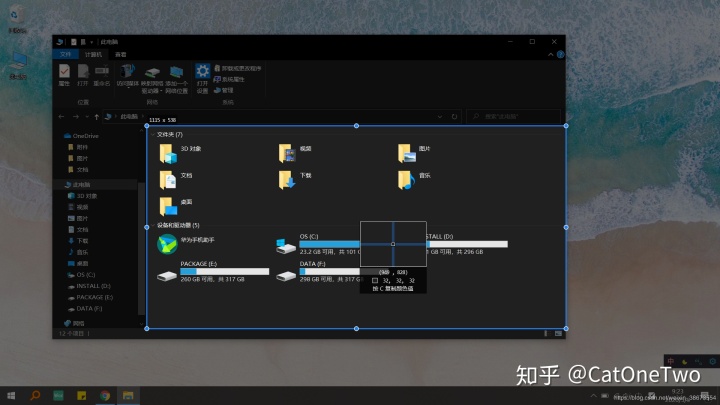720x405 pixels.
Task: Switch to details view in status bar
Action: [x=546, y=334]
